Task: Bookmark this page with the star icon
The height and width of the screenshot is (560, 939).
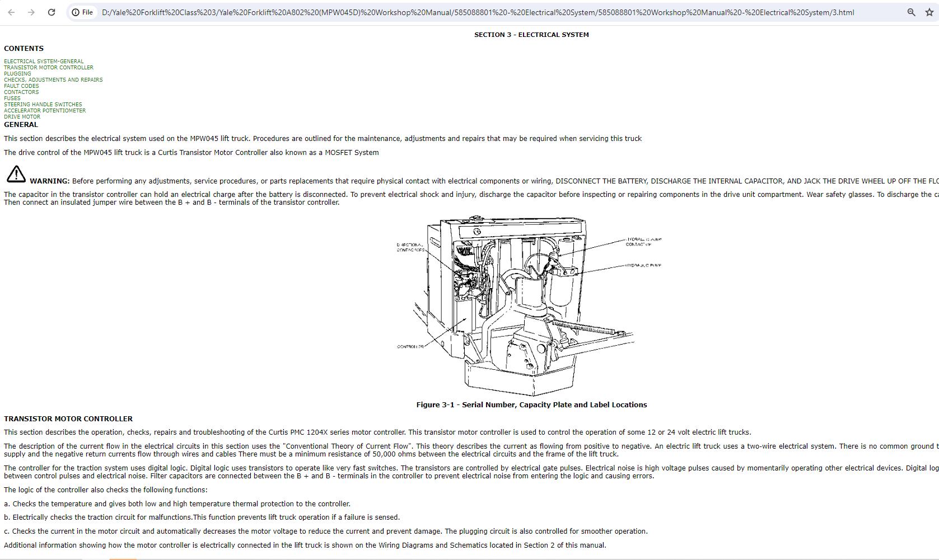Action: pyautogui.click(x=929, y=12)
